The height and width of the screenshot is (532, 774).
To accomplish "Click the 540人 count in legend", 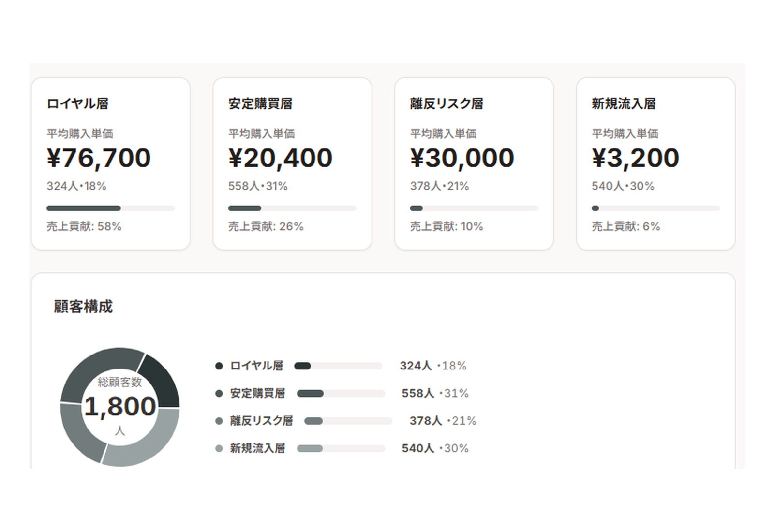I will [418, 449].
